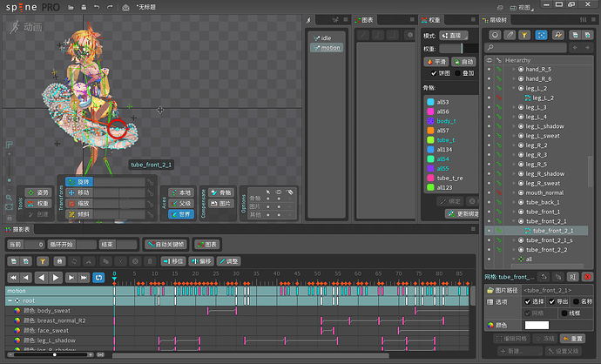
Task: Expand the hand_R_6 tree node
Action: 514,78
